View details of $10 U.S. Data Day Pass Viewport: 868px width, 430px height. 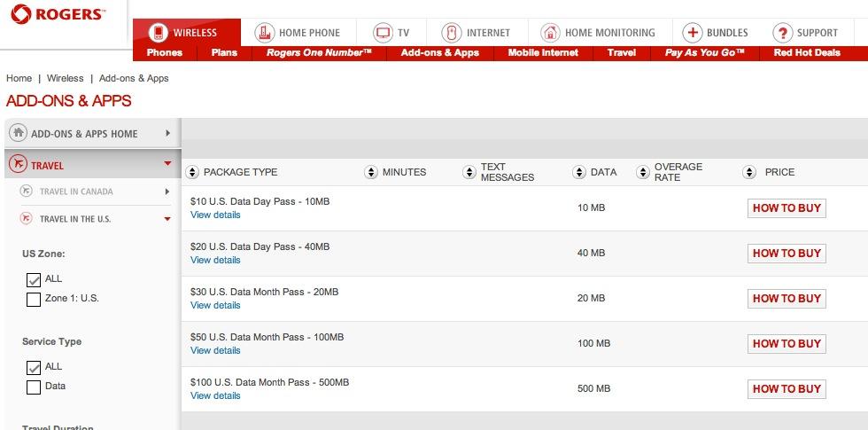pyautogui.click(x=215, y=215)
